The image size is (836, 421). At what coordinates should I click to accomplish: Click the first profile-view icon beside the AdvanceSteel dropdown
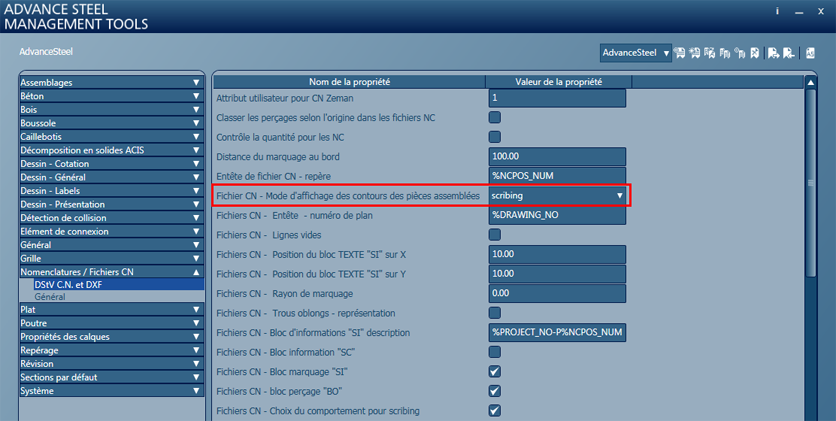point(679,53)
